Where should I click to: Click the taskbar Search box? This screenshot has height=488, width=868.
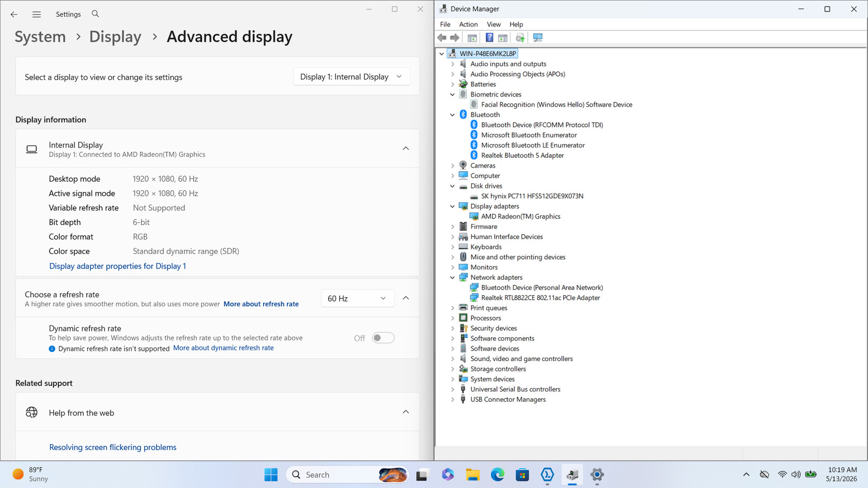click(x=347, y=475)
